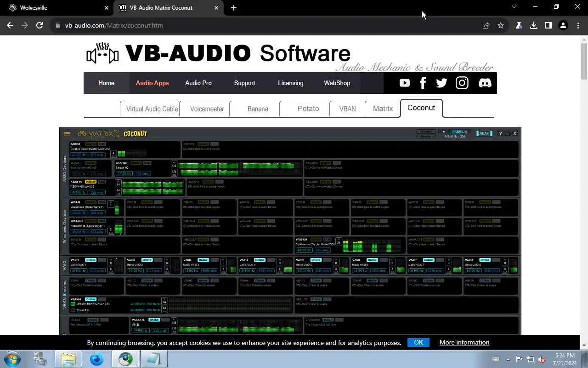
Task: Select the VB-Audio Matrix Coconut browser tab
Action: click(x=168, y=8)
